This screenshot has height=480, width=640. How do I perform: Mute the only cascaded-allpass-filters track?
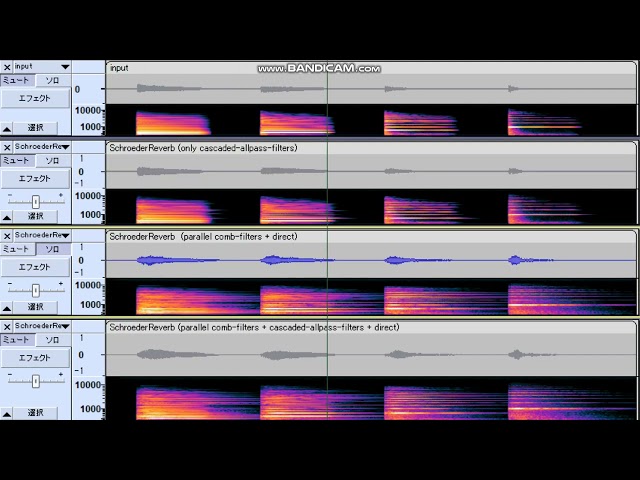pos(17,161)
